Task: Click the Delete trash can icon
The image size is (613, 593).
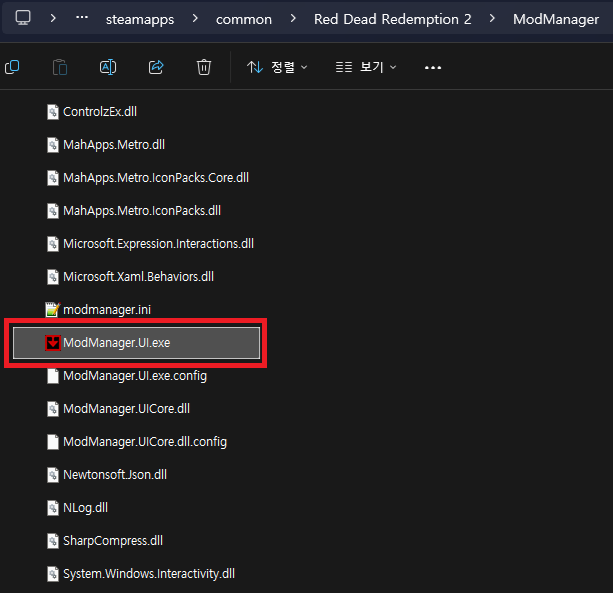Action: click(x=204, y=67)
